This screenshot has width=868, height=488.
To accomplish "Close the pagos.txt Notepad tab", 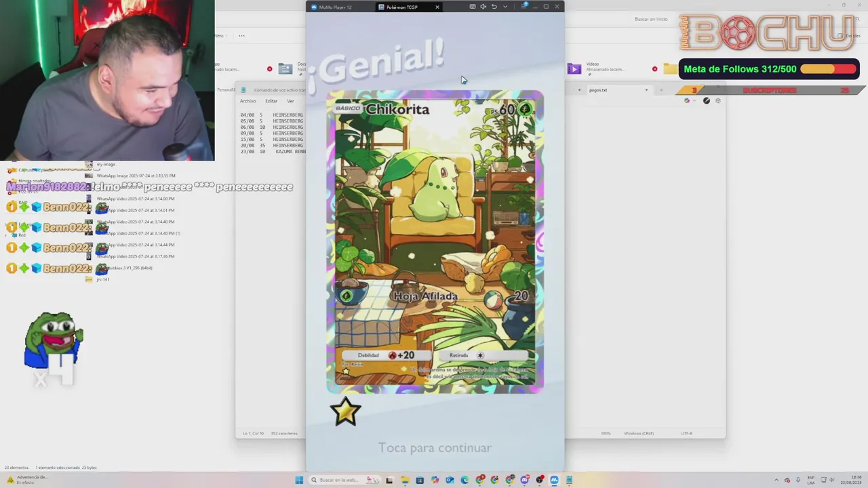I will tap(646, 89).
